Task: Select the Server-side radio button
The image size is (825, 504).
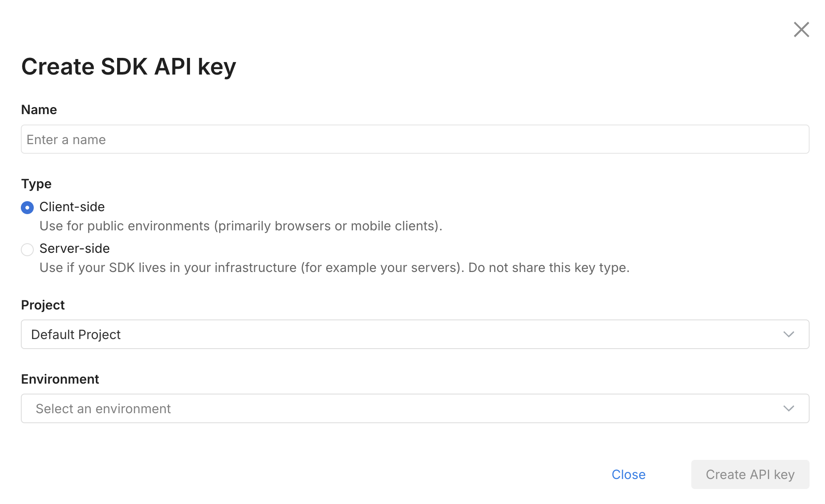Action: [27, 250]
